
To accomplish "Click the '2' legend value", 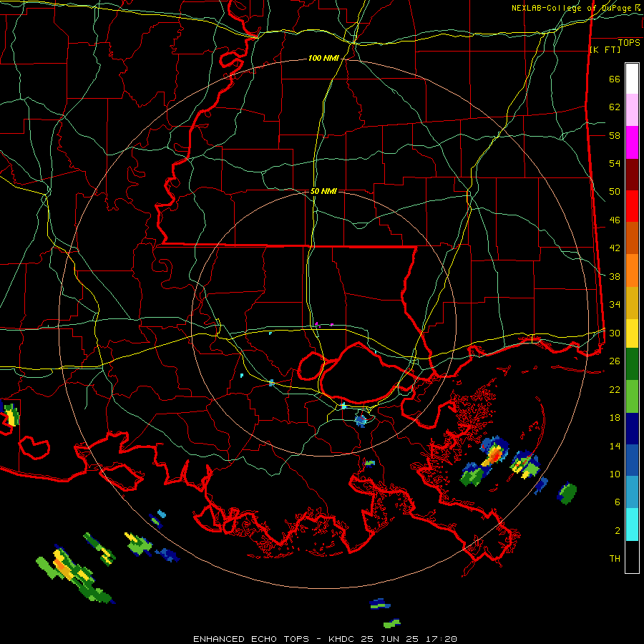I will point(618,531).
